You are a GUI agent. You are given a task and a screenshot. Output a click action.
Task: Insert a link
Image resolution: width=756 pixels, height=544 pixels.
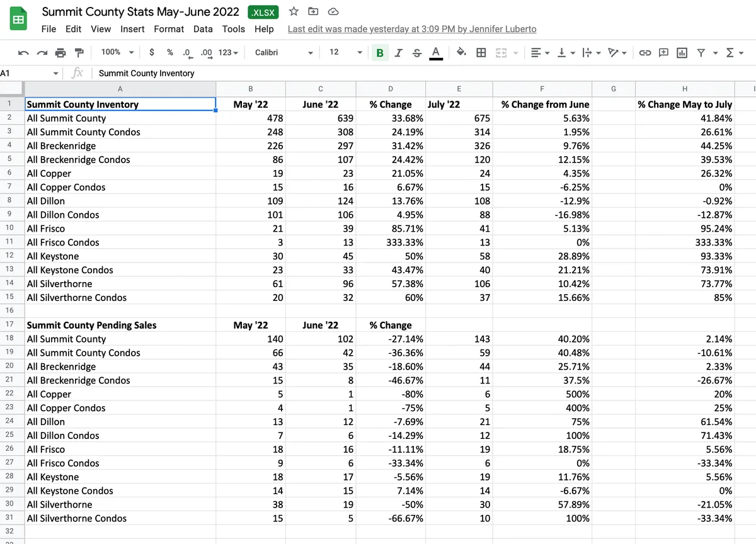point(645,52)
